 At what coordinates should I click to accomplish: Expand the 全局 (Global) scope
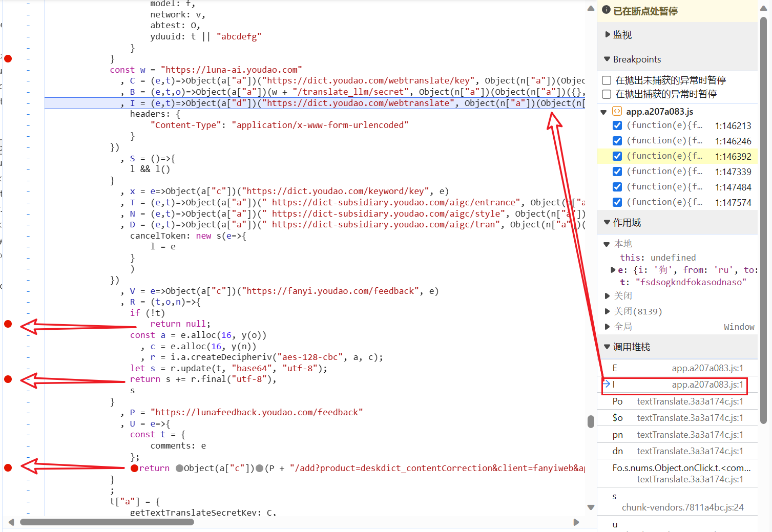[x=607, y=327]
